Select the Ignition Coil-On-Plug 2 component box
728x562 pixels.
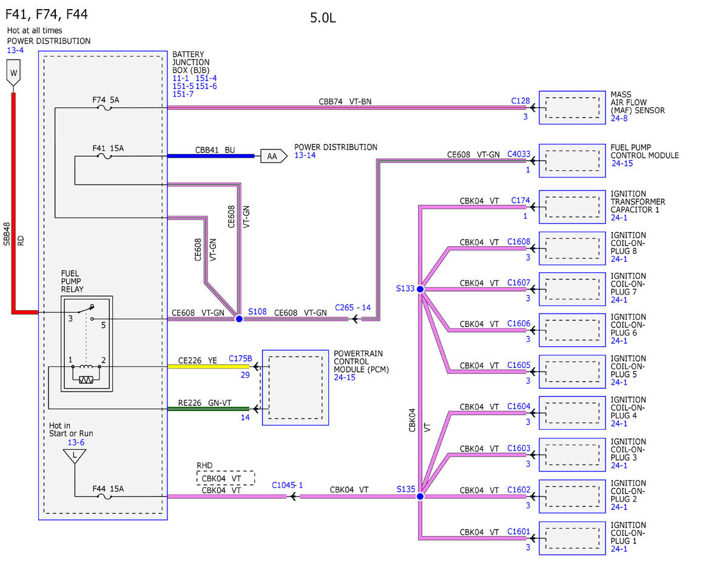click(x=572, y=497)
